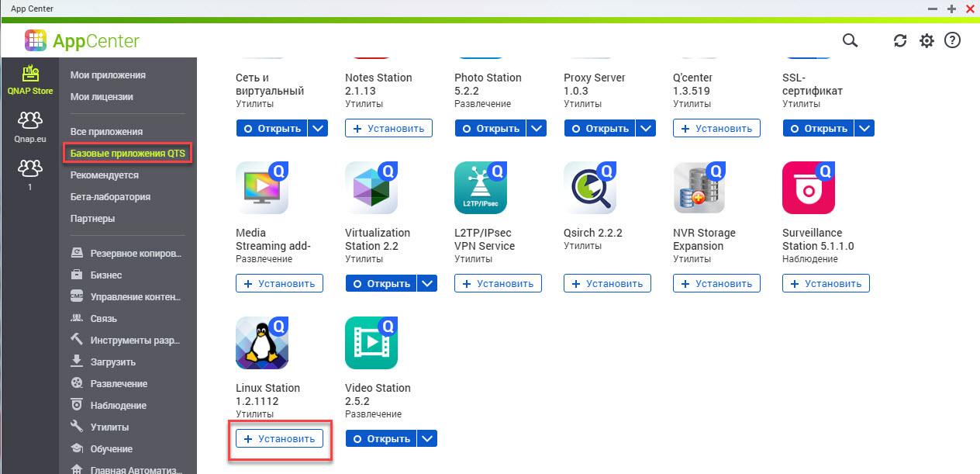Show Все приложения
The width and height of the screenshot is (980, 474).
[x=106, y=132]
